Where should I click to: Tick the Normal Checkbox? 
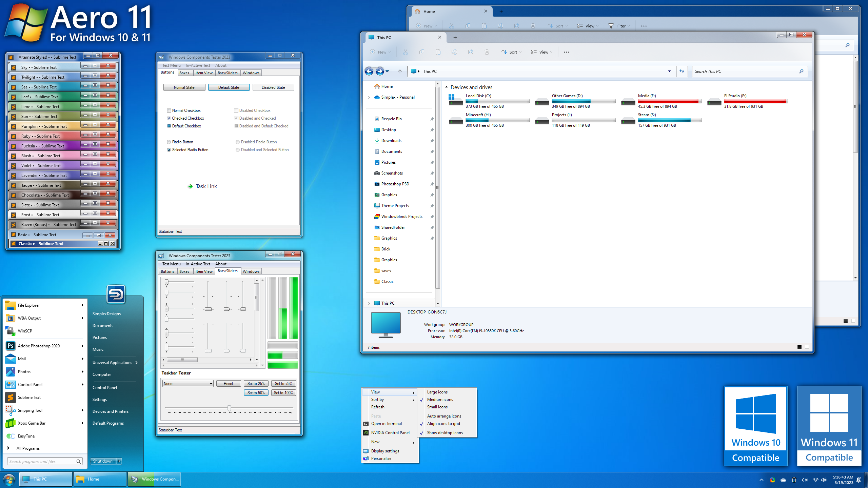pyautogui.click(x=169, y=110)
